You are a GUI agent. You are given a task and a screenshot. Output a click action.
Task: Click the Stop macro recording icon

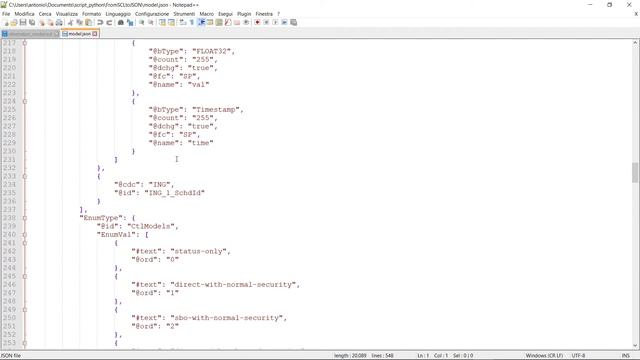(266, 22)
